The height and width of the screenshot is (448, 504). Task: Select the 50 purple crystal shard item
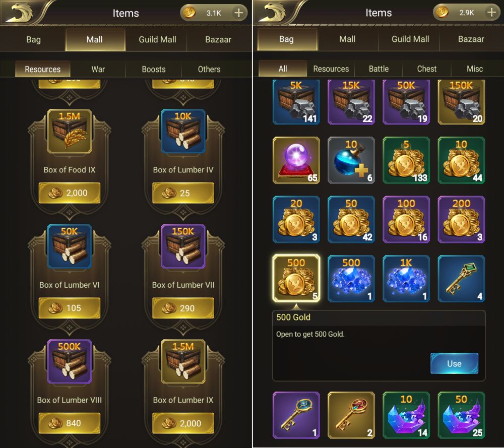pos(461,415)
